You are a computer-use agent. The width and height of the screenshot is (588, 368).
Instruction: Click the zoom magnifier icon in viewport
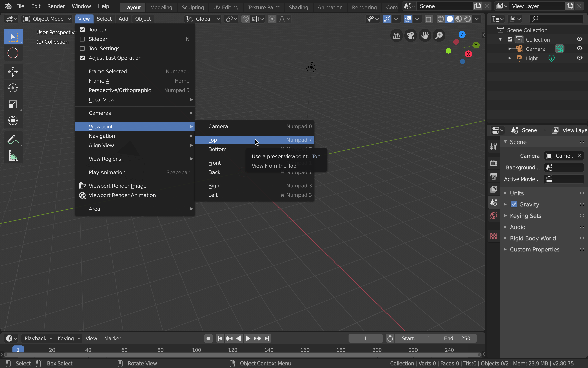(439, 36)
